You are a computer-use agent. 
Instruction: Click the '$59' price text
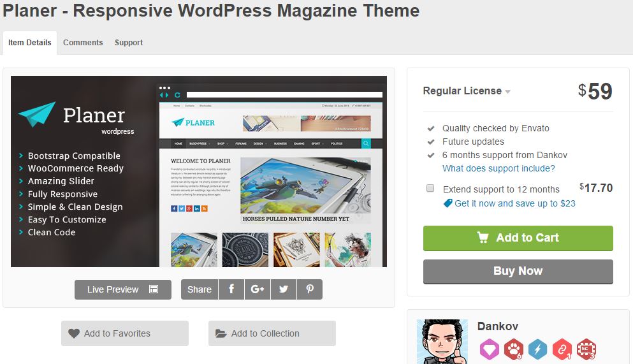tap(595, 91)
